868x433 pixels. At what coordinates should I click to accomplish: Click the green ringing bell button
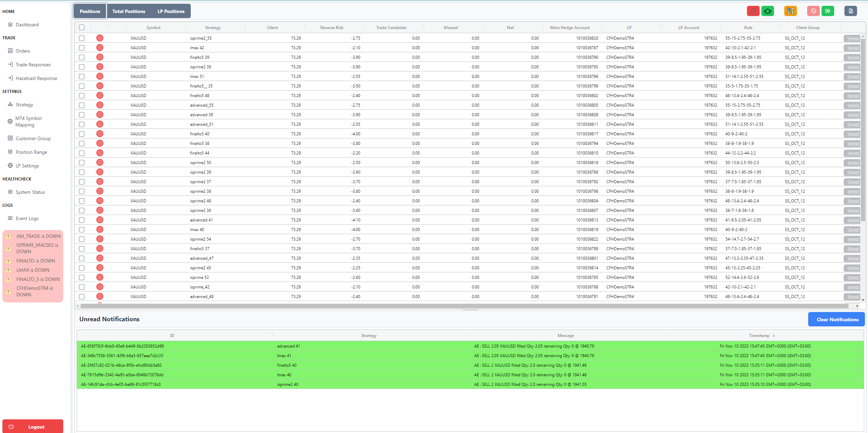(767, 11)
